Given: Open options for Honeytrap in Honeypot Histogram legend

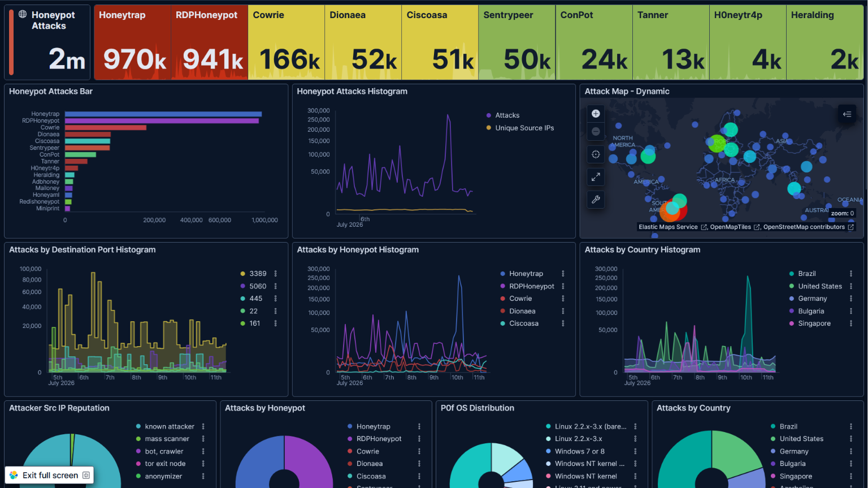Looking at the screenshot, I should [x=563, y=274].
